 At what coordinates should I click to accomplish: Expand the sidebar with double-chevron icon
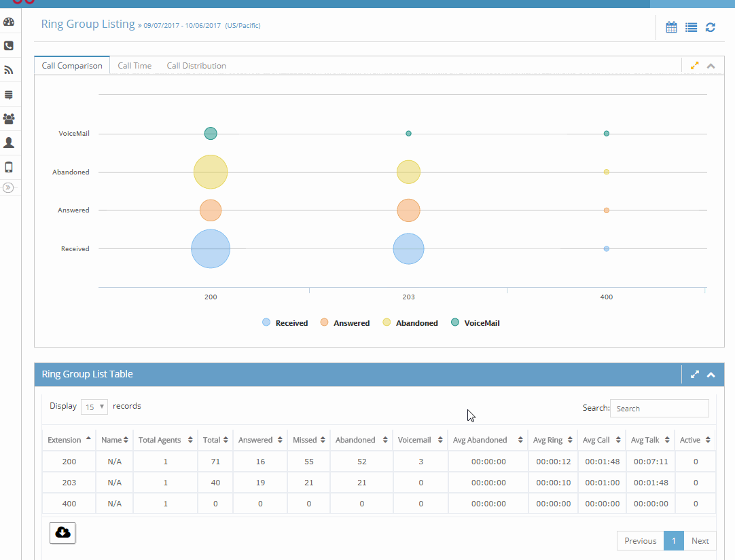[x=8, y=188]
